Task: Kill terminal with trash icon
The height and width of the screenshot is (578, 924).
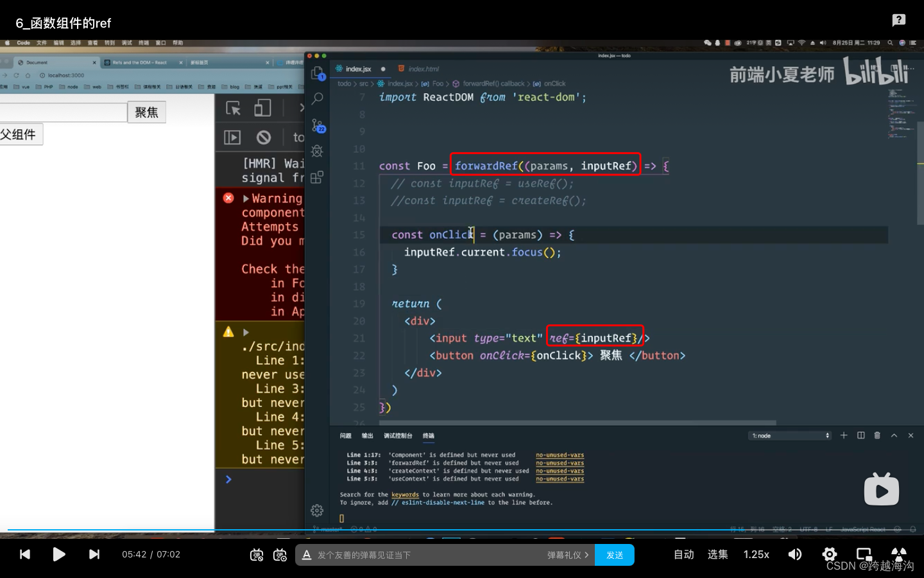Action: pos(877,435)
